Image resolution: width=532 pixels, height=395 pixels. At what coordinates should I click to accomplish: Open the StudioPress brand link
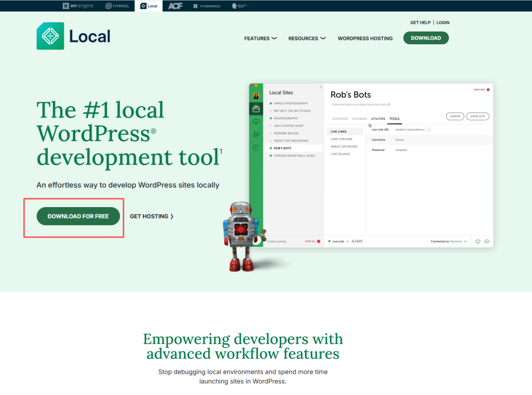(x=207, y=6)
